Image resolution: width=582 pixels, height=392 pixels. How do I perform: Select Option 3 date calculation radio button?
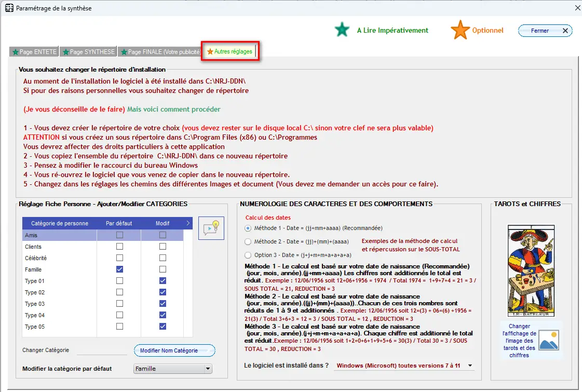point(248,255)
